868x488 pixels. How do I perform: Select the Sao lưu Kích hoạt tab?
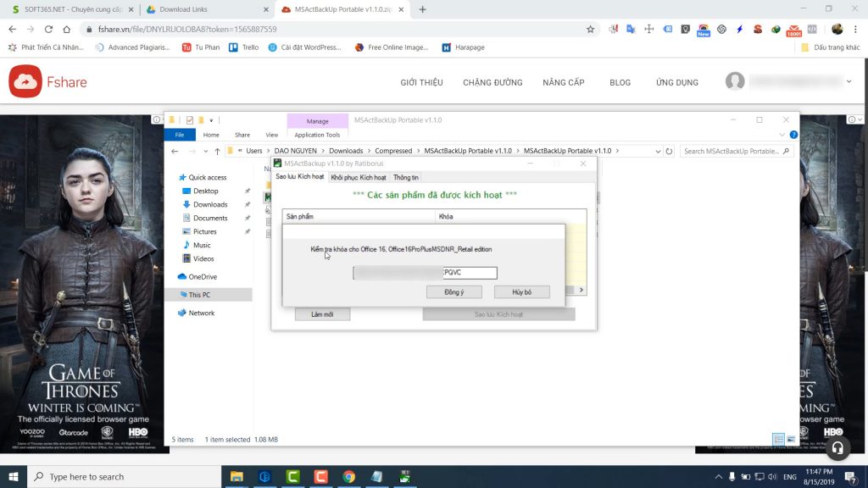pos(299,177)
